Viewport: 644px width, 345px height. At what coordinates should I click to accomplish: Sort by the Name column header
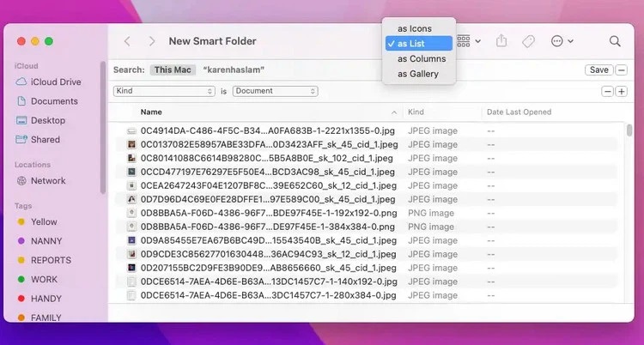pos(151,112)
